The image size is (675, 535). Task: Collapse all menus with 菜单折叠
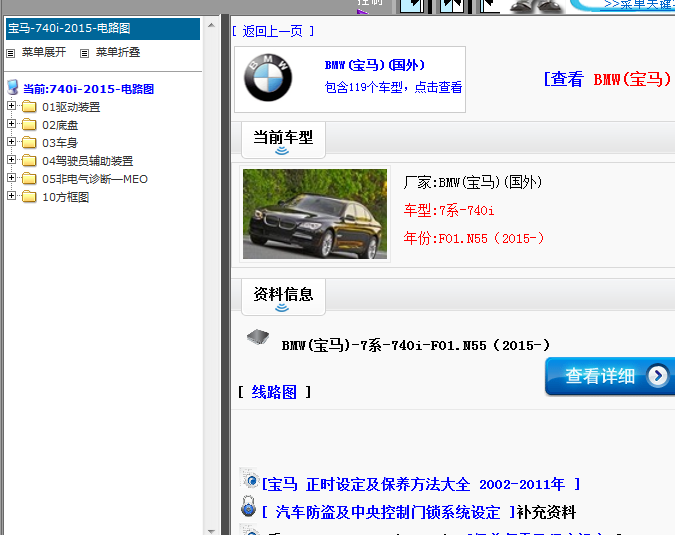[x=118, y=53]
